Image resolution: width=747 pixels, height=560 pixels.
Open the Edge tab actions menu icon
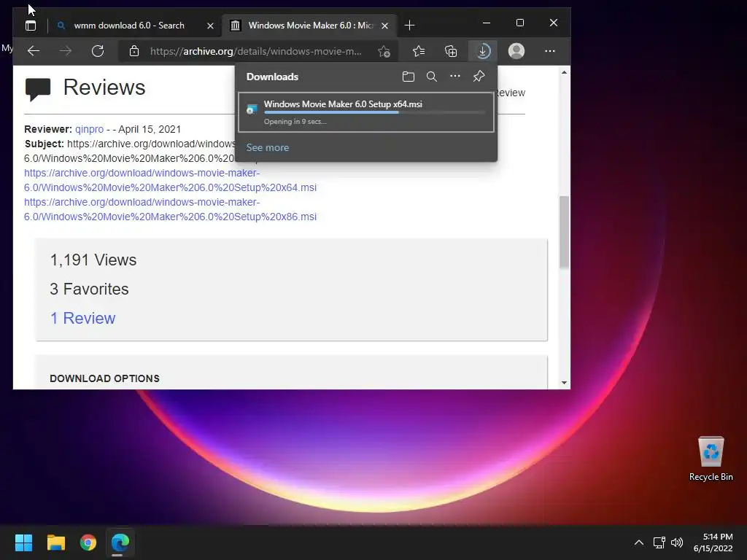31,26
